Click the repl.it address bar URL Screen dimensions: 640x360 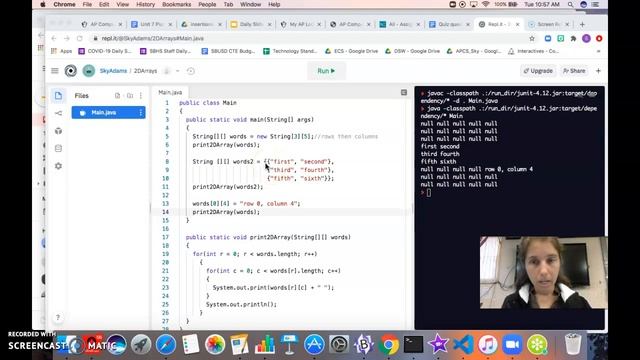pos(153,38)
